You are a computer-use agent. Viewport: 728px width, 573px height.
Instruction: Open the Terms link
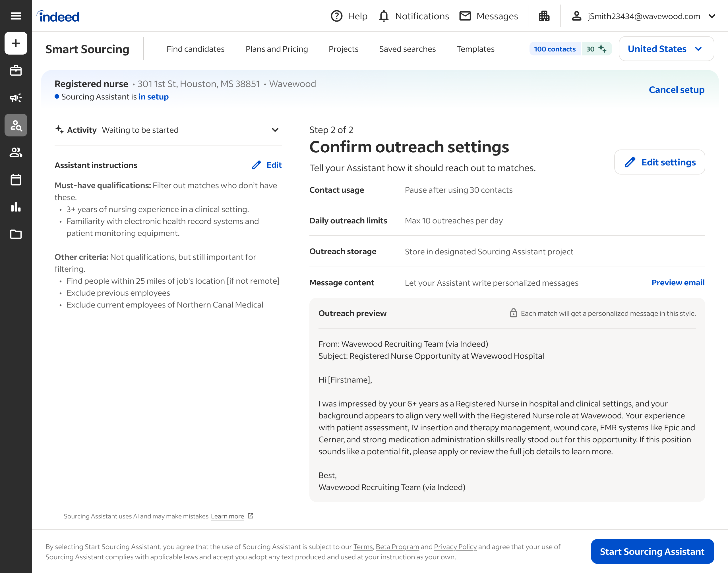(363, 547)
